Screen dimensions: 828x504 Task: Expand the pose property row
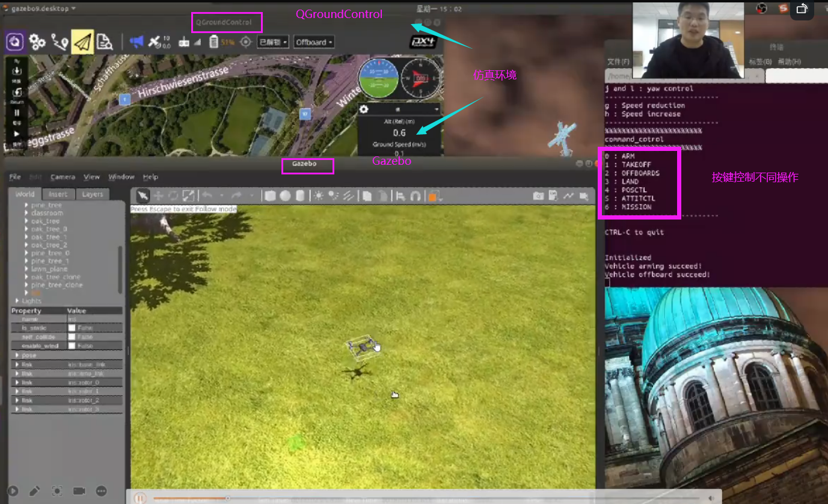[17, 355]
